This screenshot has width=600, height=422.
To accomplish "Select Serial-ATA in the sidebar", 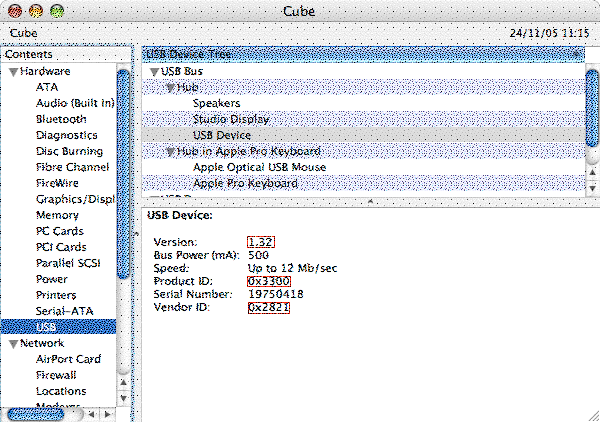I will 65,311.
